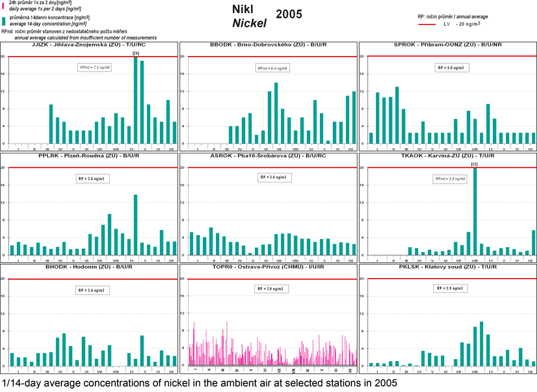
Task: Click the magenta 24h average legend swatch
Action: [4, 6]
